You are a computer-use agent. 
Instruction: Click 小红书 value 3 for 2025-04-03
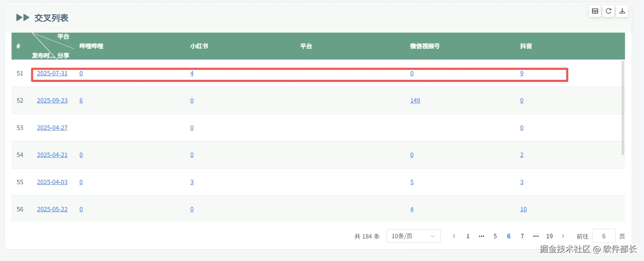(x=192, y=182)
